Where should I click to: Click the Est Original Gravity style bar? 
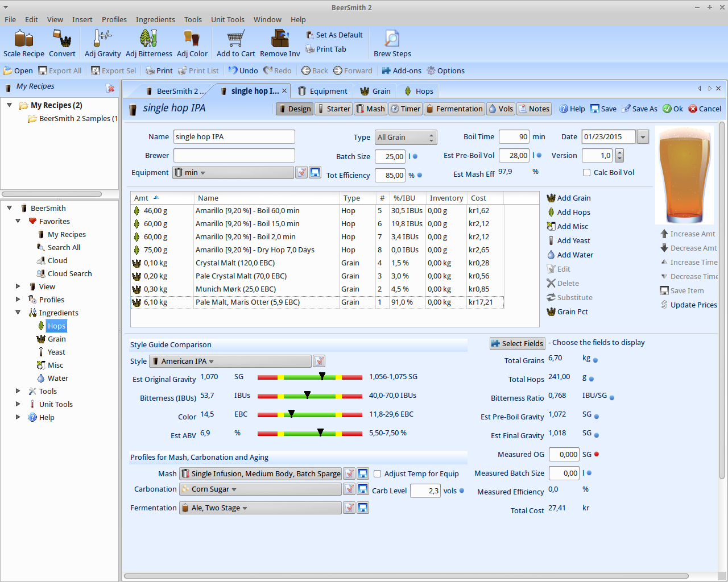tap(310, 377)
